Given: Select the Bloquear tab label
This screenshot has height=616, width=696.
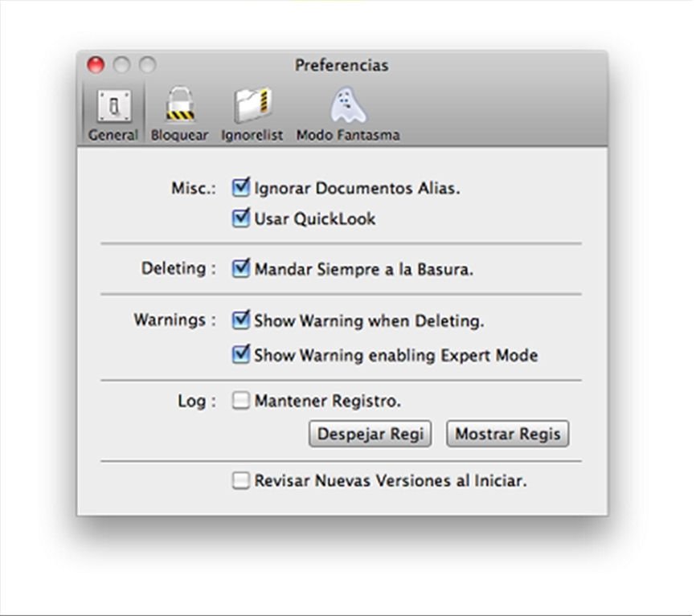Looking at the screenshot, I should coord(179,135).
